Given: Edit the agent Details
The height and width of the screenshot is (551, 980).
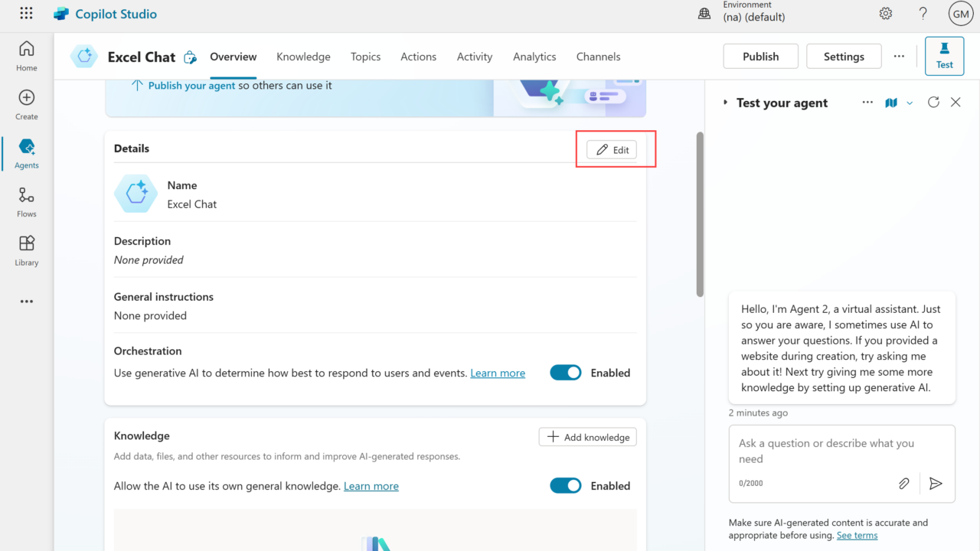Looking at the screenshot, I should [612, 150].
